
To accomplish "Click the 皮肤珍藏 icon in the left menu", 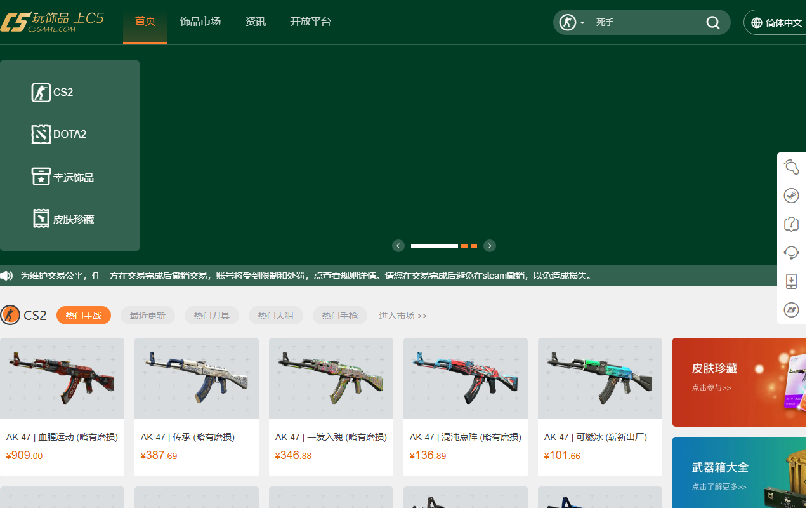I will pos(41,218).
